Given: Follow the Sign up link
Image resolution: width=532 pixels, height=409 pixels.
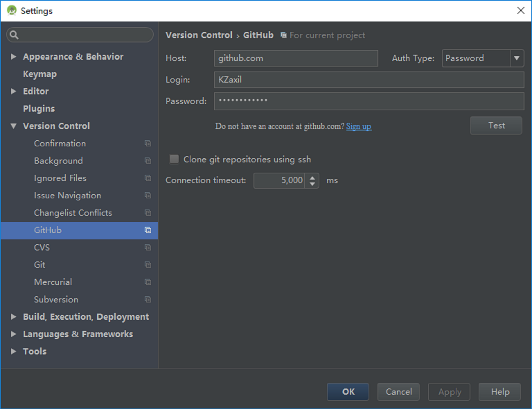Looking at the screenshot, I should [359, 126].
